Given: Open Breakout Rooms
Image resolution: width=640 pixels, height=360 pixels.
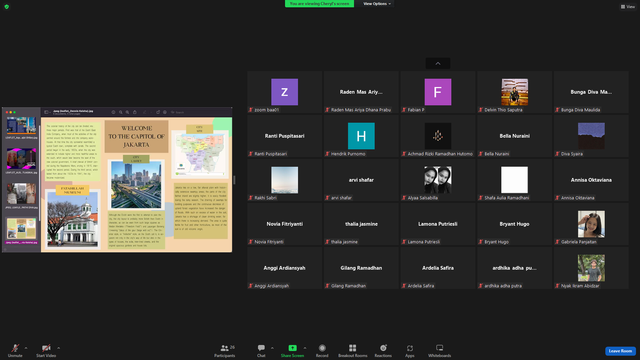Looking at the screenshot, I should pyautogui.click(x=353, y=350).
